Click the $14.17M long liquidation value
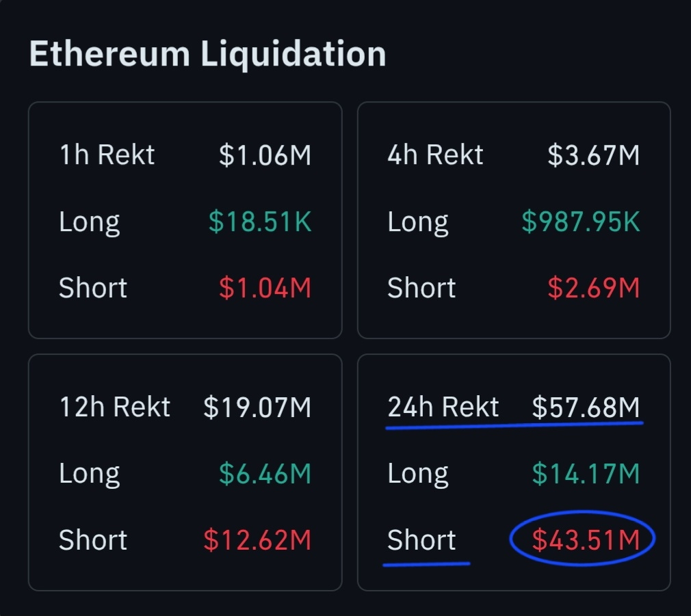 point(586,474)
